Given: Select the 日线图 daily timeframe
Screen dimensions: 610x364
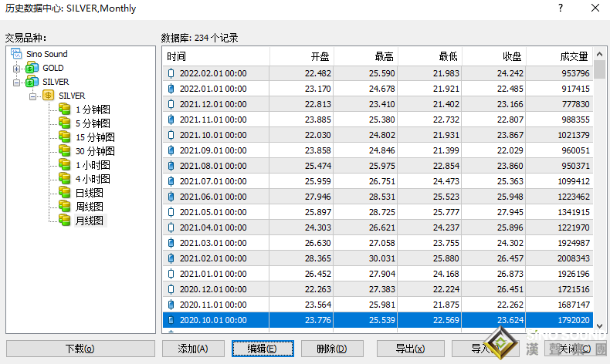Looking at the screenshot, I should tap(89, 193).
